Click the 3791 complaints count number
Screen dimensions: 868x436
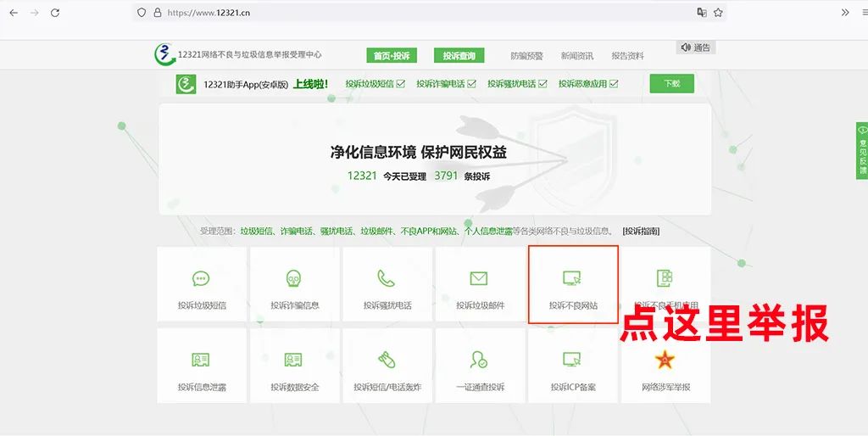[446, 176]
